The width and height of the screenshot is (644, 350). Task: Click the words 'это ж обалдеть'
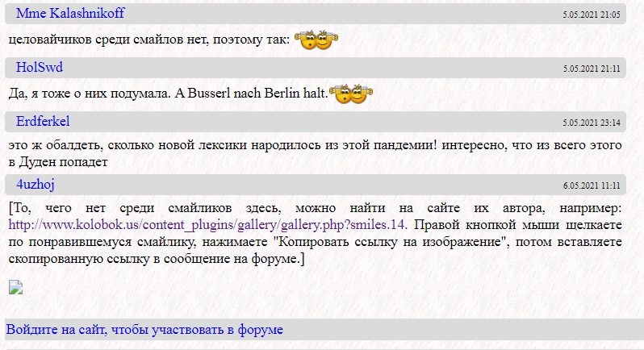pyautogui.click(x=54, y=145)
